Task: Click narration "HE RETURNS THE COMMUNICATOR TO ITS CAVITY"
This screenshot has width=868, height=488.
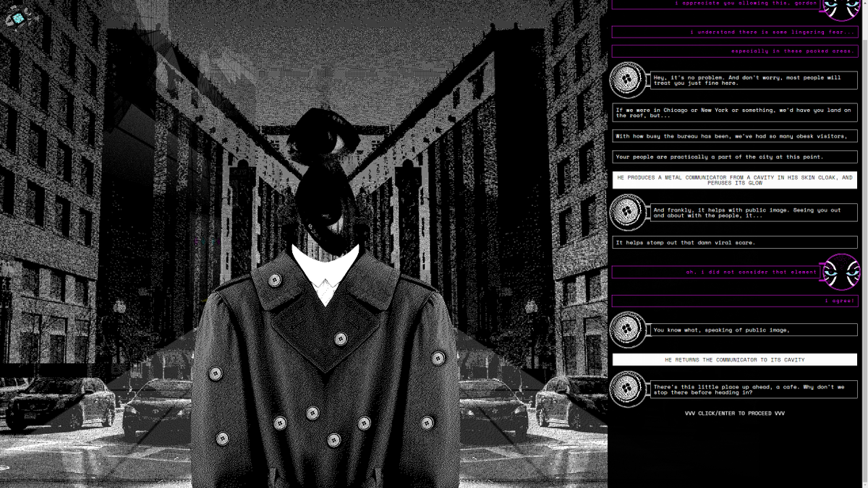Action: [734, 359]
